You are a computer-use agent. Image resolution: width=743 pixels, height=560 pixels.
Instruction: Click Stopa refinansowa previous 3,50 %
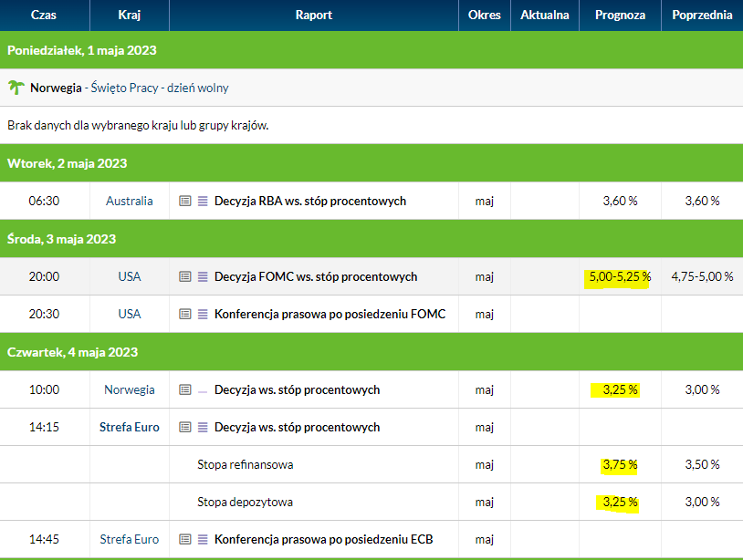coord(702,464)
